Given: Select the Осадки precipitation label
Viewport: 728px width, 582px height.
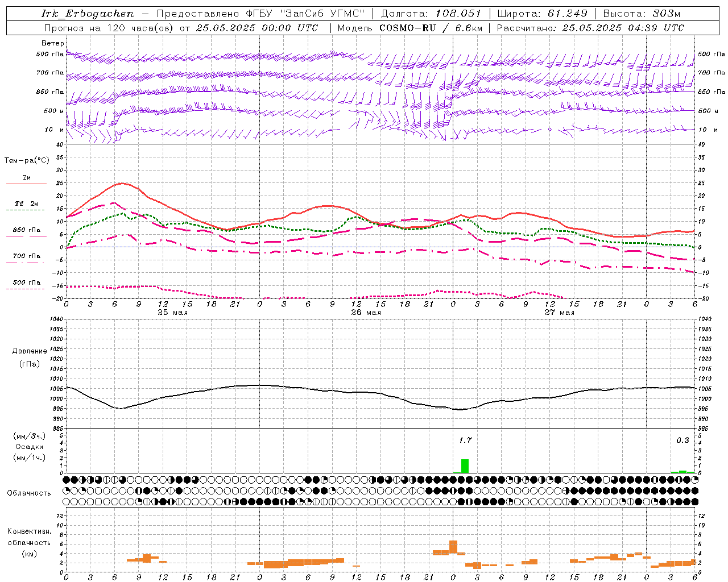Looking at the screenshot, I should click(x=29, y=447).
